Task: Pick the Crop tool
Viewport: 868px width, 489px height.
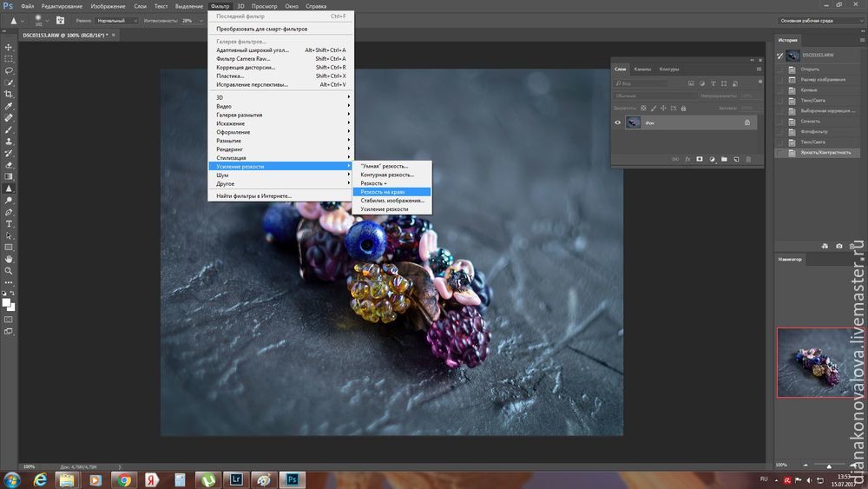Action: click(9, 94)
